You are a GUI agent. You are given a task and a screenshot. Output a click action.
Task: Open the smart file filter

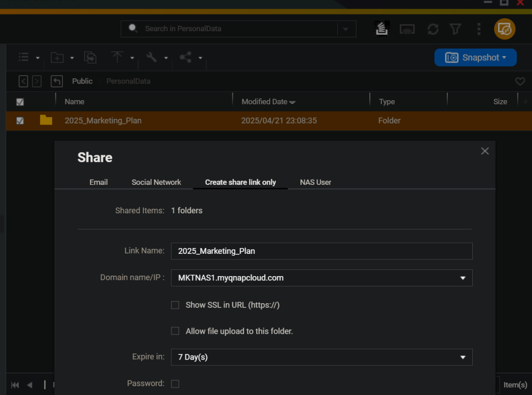pyautogui.click(x=456, y=29)
